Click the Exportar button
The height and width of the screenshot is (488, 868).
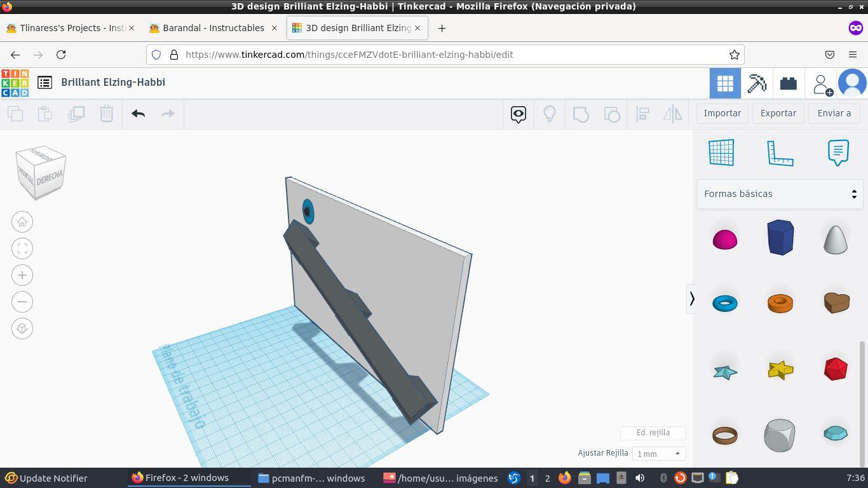click(x=778, y=114)
